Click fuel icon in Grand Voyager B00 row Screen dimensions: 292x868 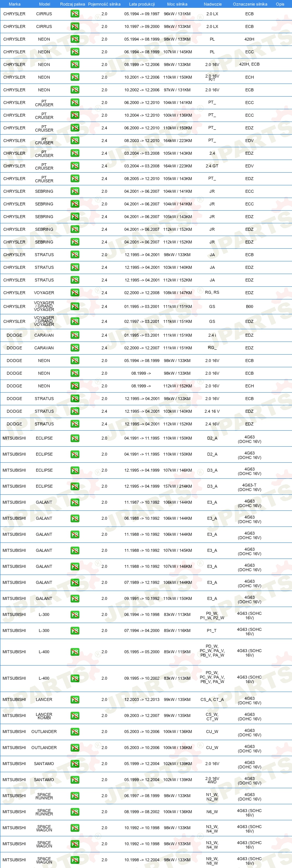tap(75, 306)
